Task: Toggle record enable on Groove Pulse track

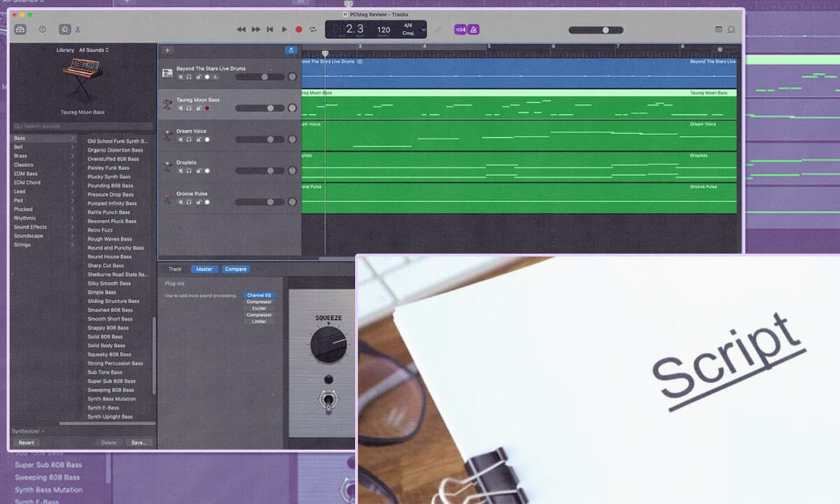Action: pyautogui.click(x=206, y=202)
